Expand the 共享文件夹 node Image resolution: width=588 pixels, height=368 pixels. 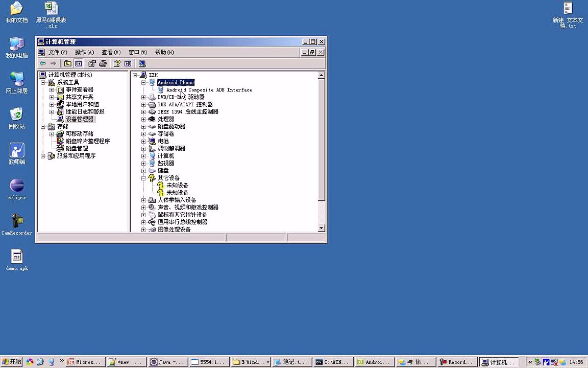pyautogui.click(x=52, y=97)
